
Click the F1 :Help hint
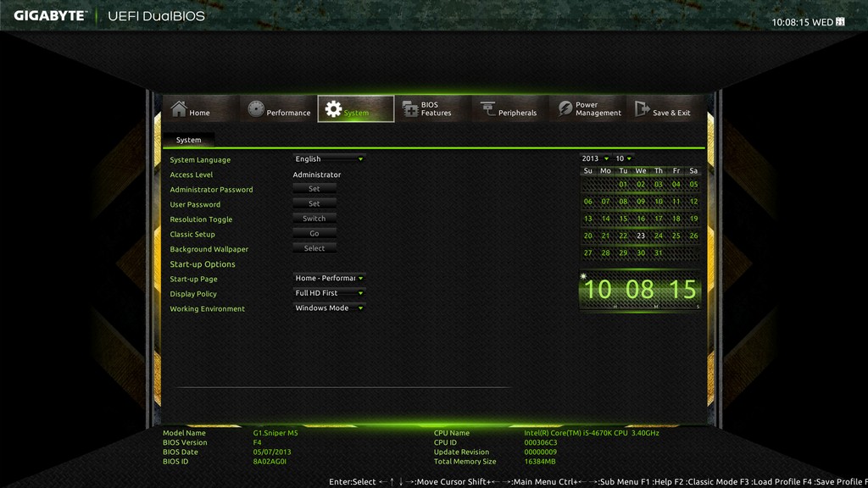tap(656, 481)
